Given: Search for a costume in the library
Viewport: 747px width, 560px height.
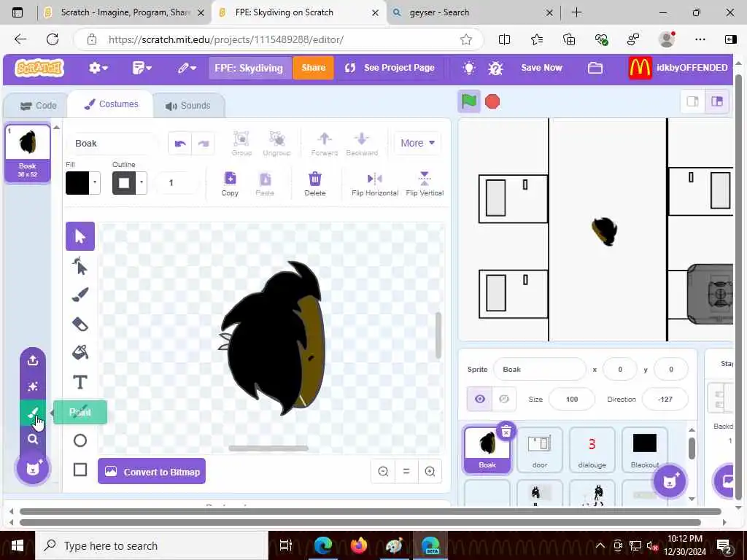Looking at the screenshot, I should pos(33,439).
